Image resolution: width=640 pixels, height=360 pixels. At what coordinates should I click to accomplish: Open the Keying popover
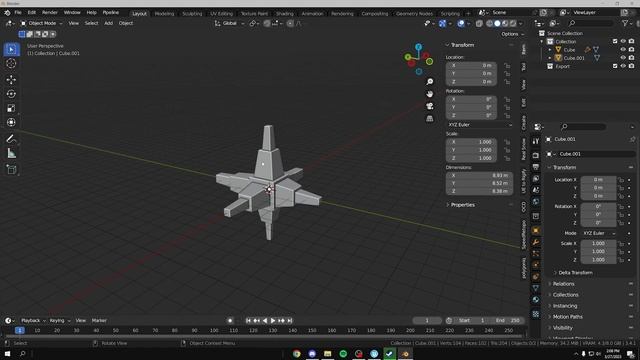[x=59, y=321]
